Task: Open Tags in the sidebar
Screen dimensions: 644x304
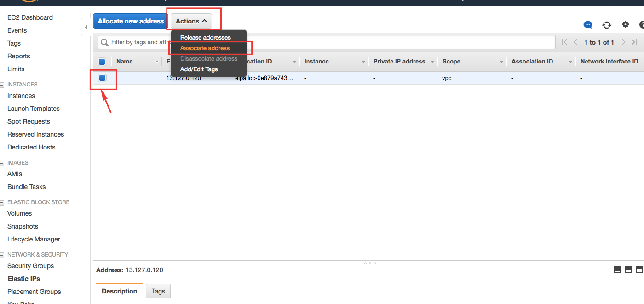Action: click(14, 43)
